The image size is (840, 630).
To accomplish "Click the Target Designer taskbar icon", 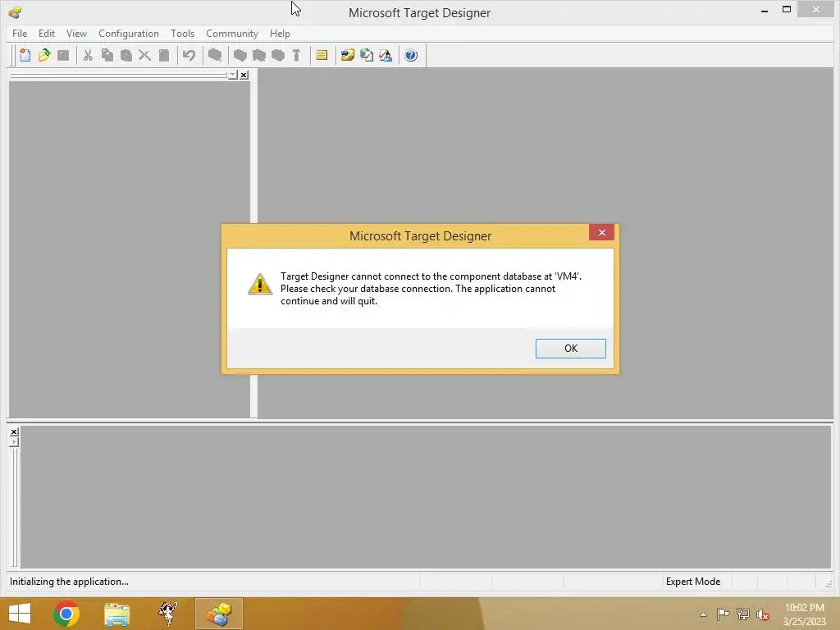I will pos(218,614).
